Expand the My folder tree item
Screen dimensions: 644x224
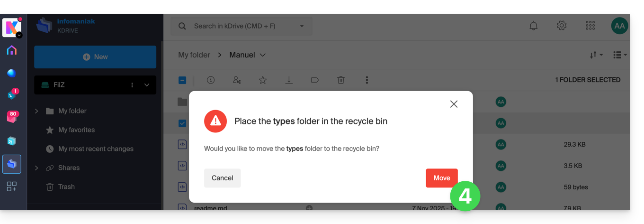tap(37, 111)
